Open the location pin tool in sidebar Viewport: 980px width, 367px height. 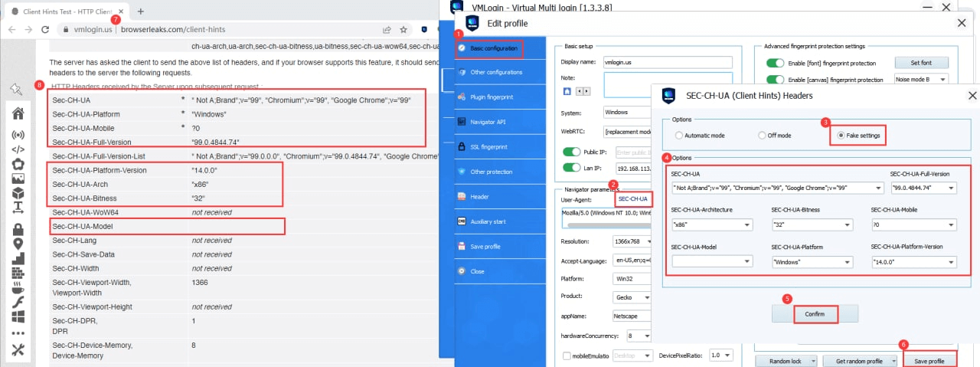tap(18, 244)
